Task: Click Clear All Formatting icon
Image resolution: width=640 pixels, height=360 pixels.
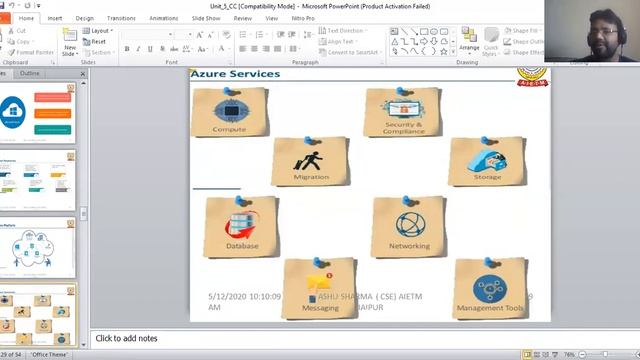Action: tap(227, 35)
